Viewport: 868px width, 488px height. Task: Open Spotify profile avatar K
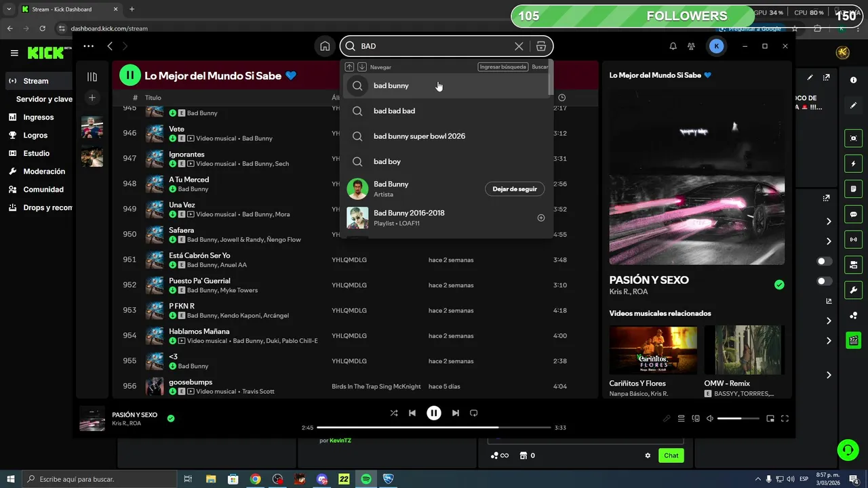tap(716, 46)
